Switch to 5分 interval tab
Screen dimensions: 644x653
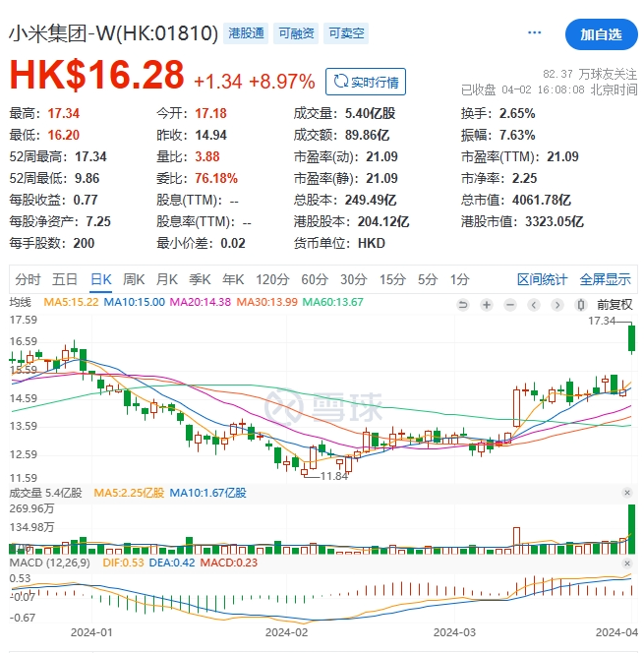coord(428,279)
